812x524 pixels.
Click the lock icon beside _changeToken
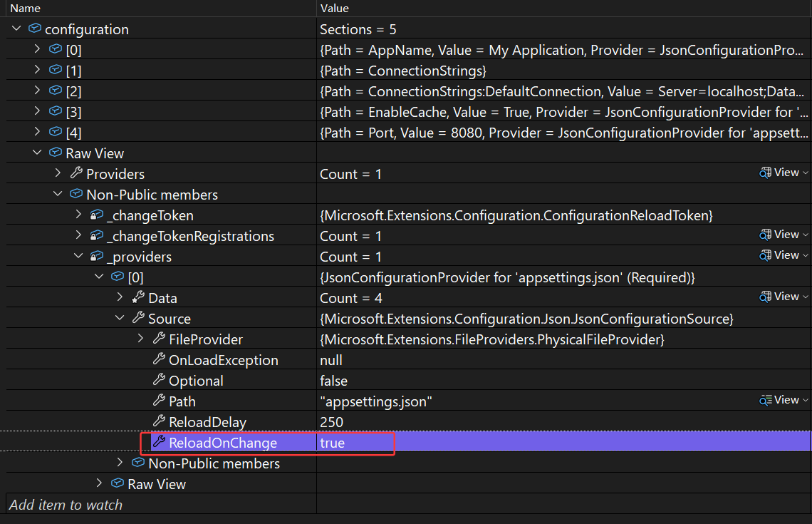click(x=96, y=215)
